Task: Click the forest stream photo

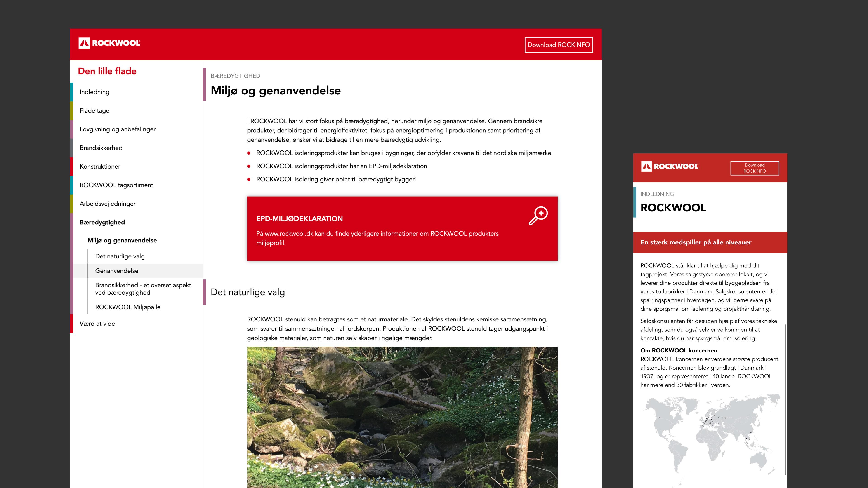Action: tap(402, 417)
